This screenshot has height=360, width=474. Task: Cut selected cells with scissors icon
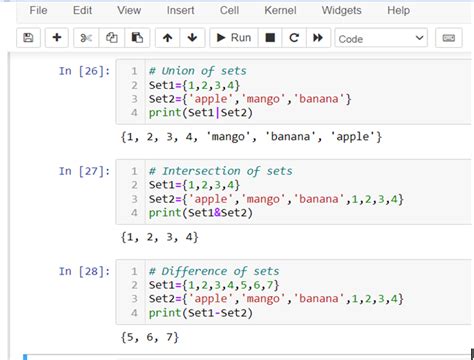(x=86, y=38)
